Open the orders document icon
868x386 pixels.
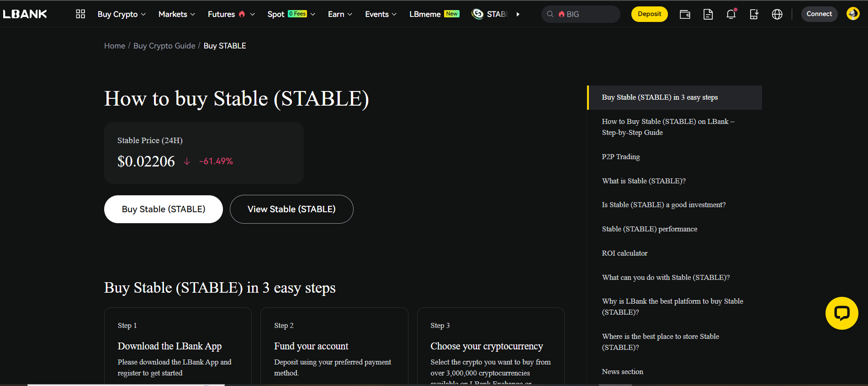(x=708, y=14)
